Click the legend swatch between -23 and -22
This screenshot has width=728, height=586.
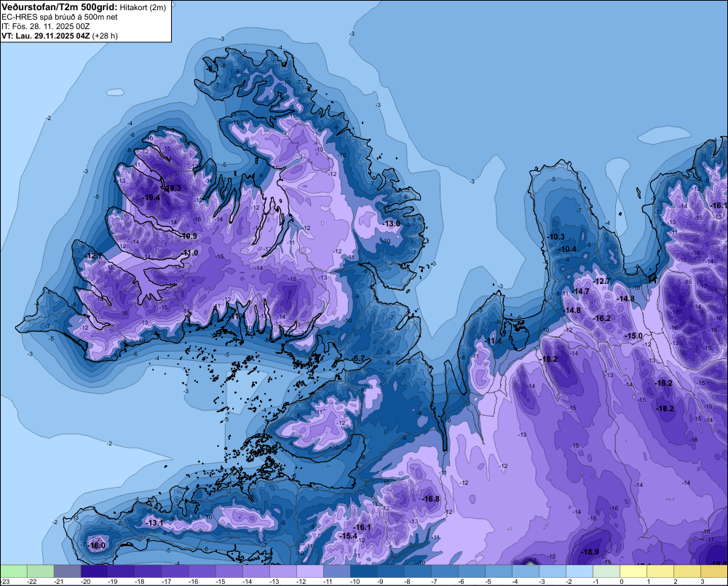pos(14,571)
